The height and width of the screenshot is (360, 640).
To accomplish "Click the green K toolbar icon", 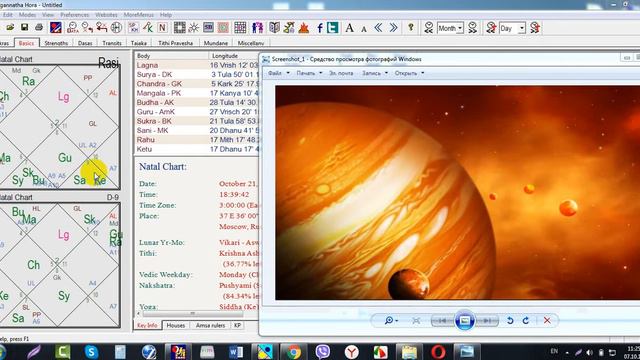I will 148,28.
